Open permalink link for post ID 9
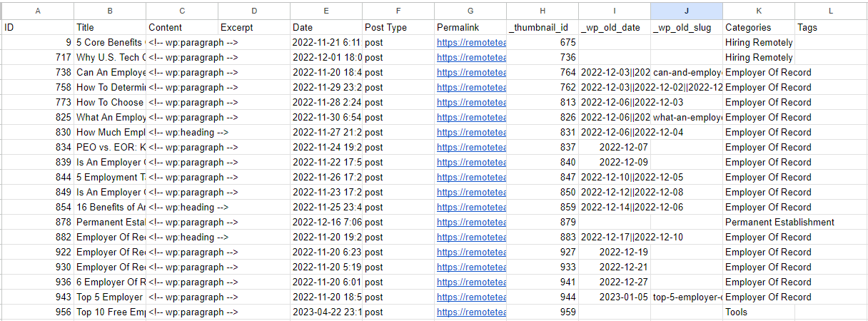The height and width of the screenshot is (321, 868). click(x=471, y=43)
